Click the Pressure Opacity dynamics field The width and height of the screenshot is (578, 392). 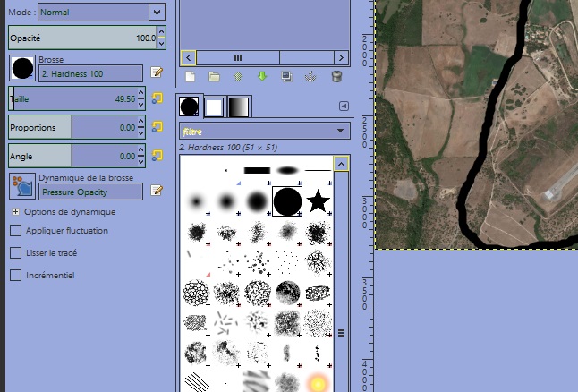90,192
